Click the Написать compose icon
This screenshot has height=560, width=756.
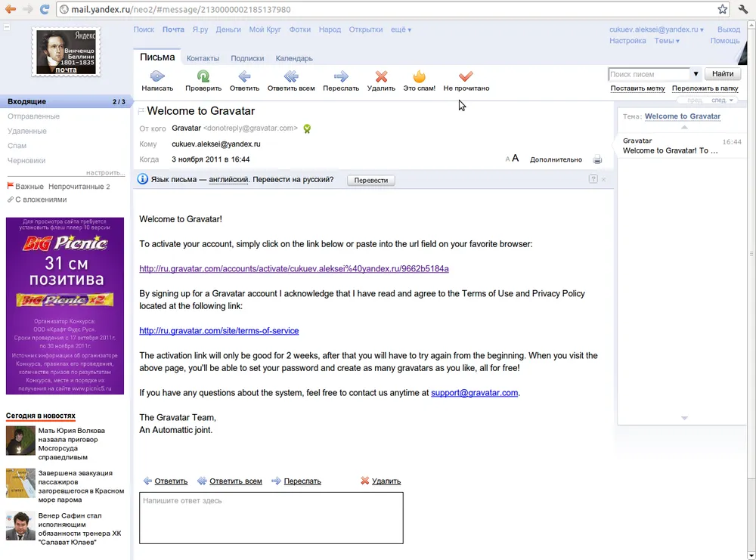(x=157, y=76)
